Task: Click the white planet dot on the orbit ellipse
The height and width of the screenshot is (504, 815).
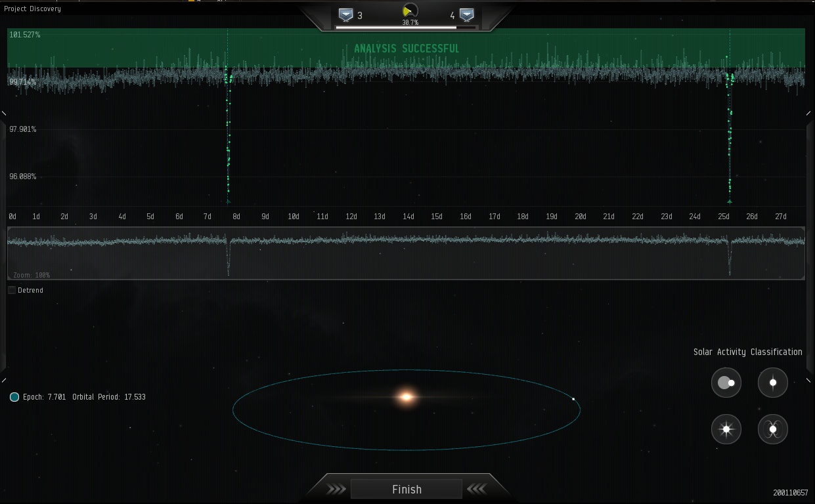Action: 573,399
